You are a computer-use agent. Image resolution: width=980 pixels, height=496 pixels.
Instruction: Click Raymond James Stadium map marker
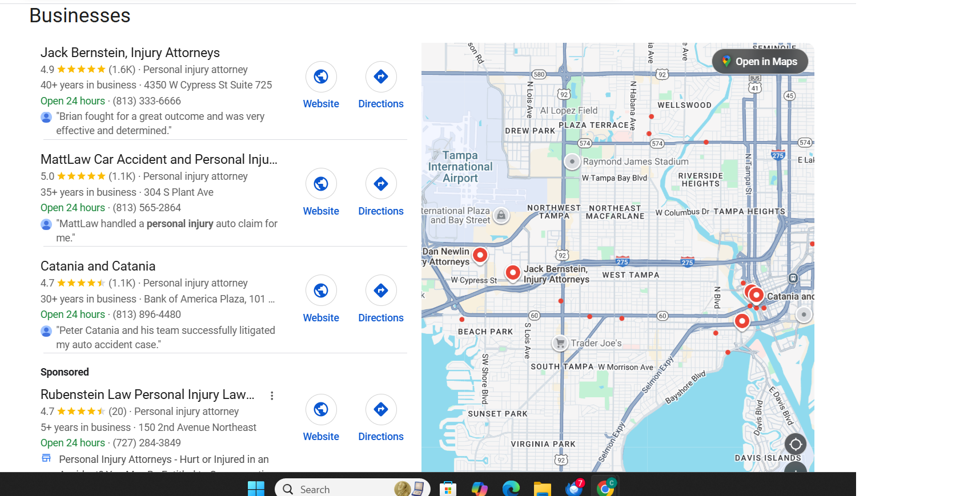pyautogui.click(x=572, y=162)
